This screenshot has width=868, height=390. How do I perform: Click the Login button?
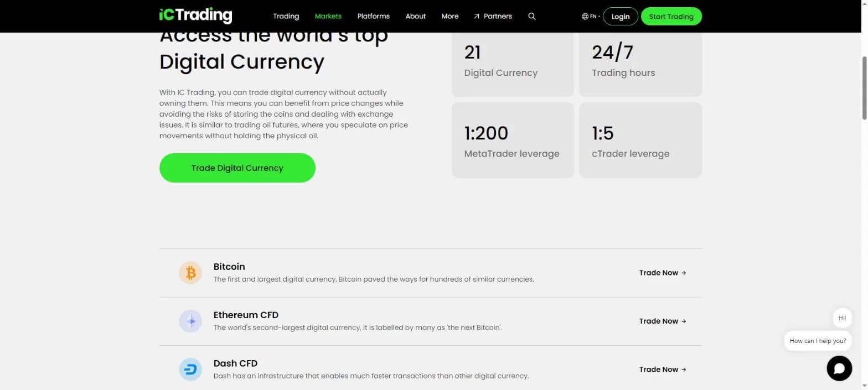[621, 16]
